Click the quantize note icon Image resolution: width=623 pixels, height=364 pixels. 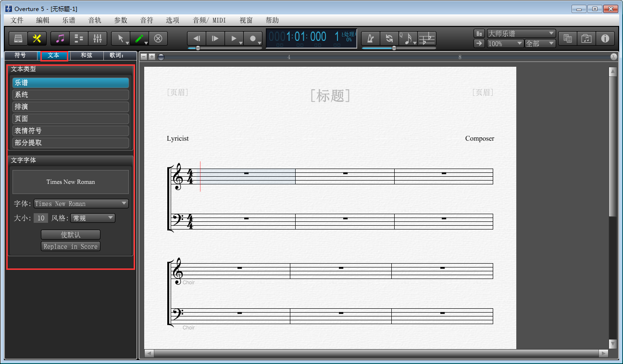[408, 38]
